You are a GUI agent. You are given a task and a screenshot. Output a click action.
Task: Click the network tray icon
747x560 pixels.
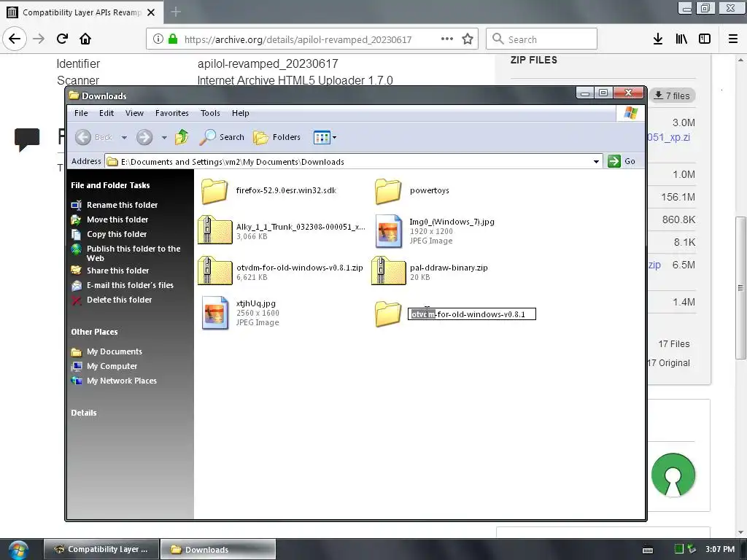[x=692, y=549]
